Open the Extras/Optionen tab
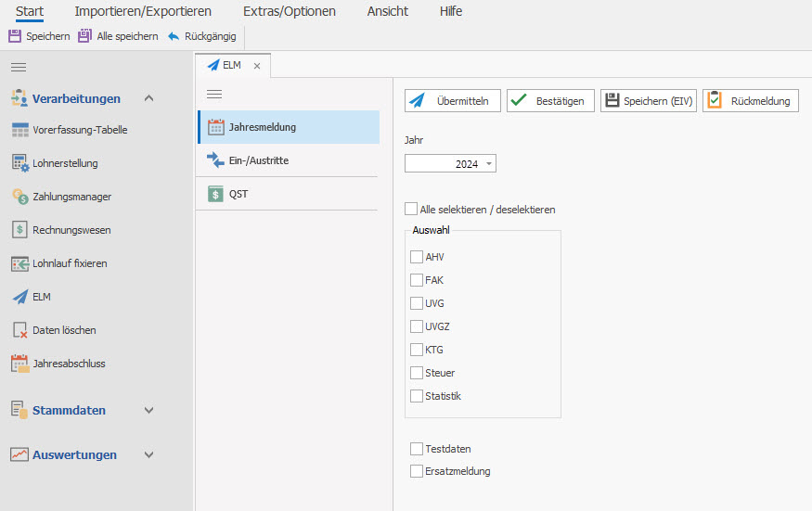Image resolution: width=812 pixels, height=511 pixels. tap(290, 11)
